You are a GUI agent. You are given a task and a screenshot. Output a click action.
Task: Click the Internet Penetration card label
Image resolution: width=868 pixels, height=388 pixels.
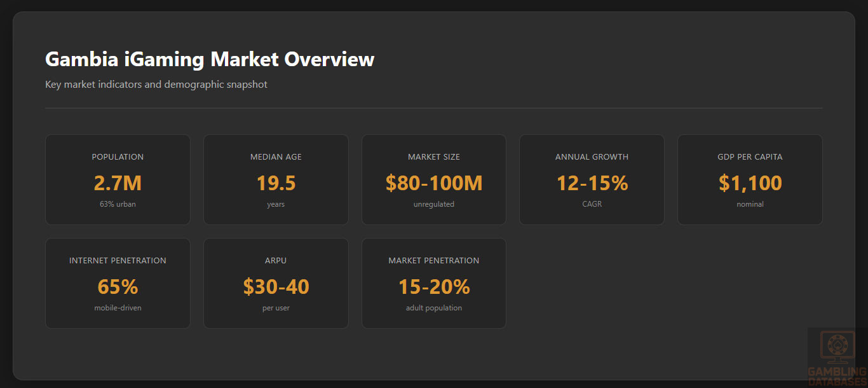click(118, 261)
